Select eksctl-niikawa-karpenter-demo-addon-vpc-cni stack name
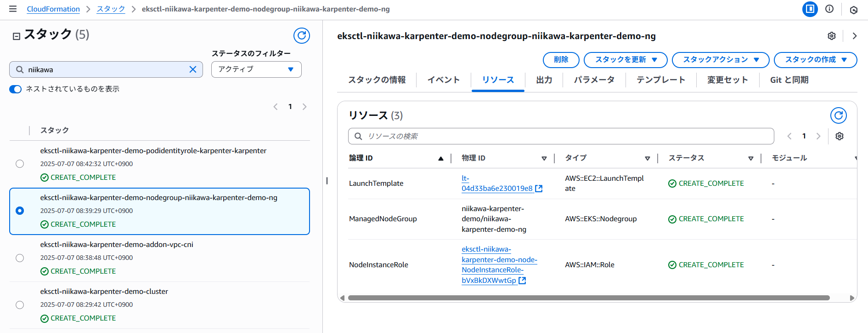 pyautogui.click(x=117, y=245)
